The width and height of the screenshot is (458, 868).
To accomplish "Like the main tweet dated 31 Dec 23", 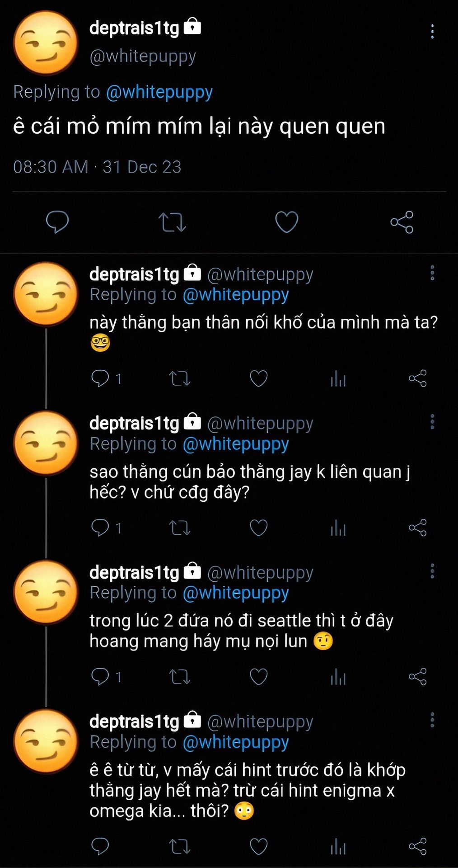I will 287,222.
